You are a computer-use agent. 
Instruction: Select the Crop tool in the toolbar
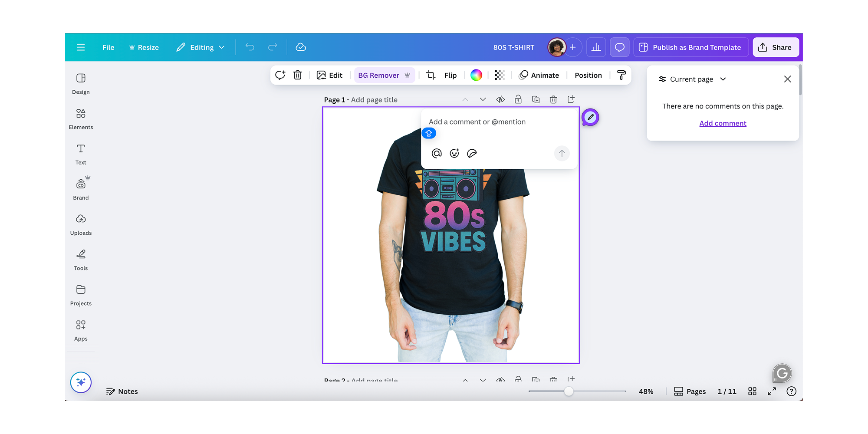tap(431, 75)
